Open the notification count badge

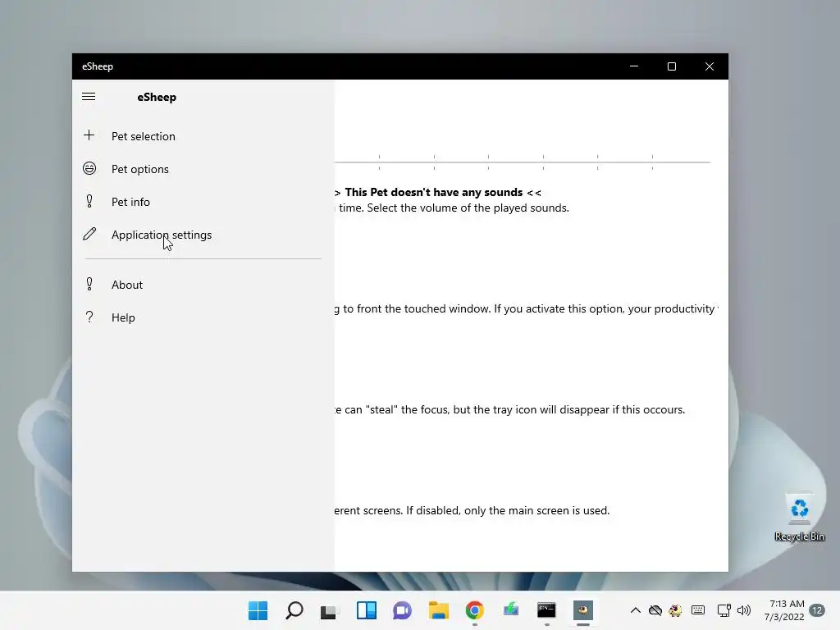point(817,610)
